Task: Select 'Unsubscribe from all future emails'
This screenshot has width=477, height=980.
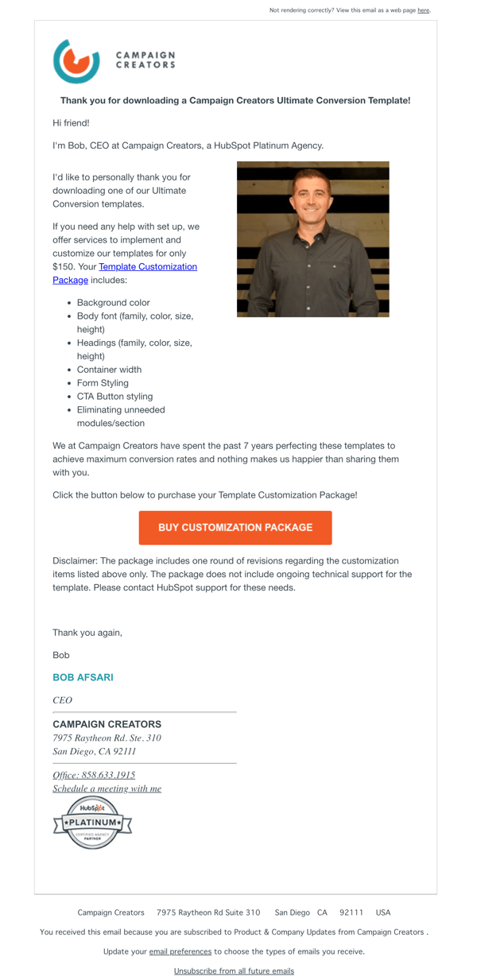Action: click(234, 970)
